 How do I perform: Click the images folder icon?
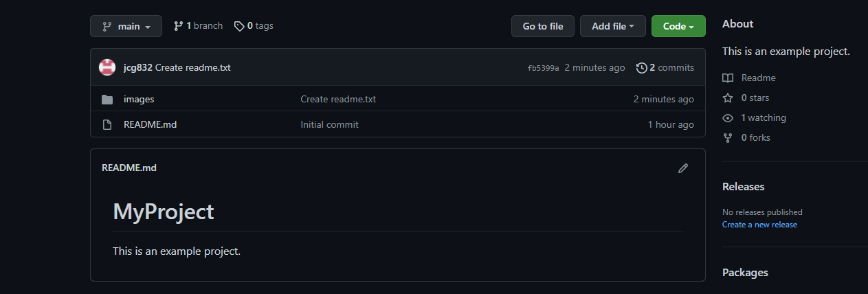(107, 100)
